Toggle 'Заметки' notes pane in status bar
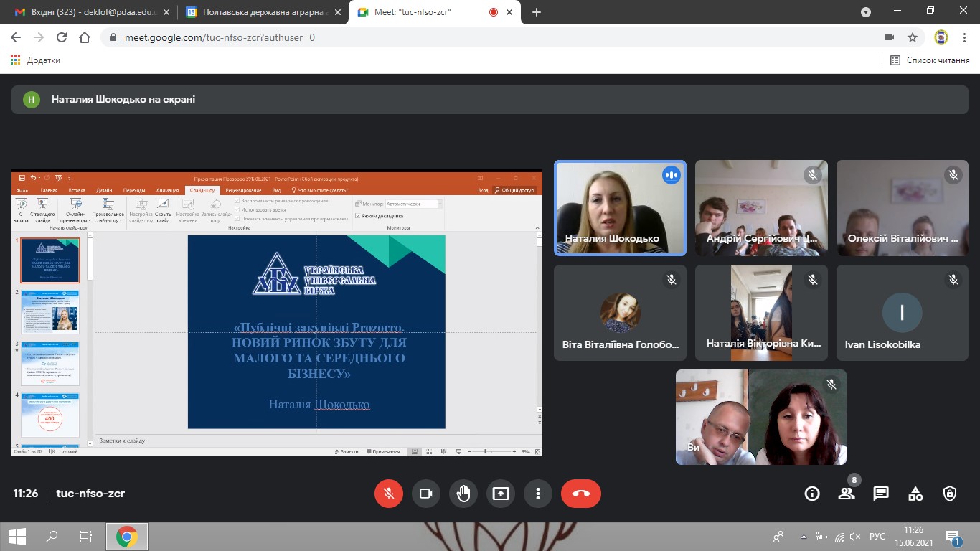Screen dimensions: 980x551 pyautogui.click(x=347, y=452)
